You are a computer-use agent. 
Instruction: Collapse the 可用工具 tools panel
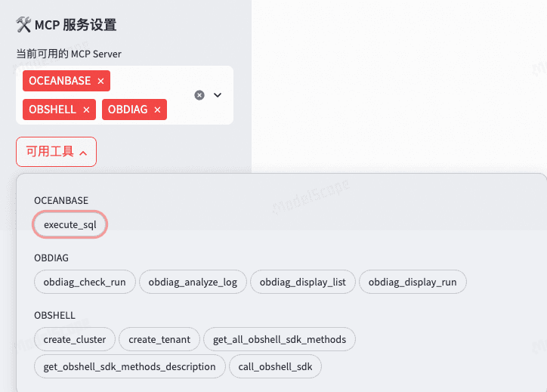pos(56,152)
